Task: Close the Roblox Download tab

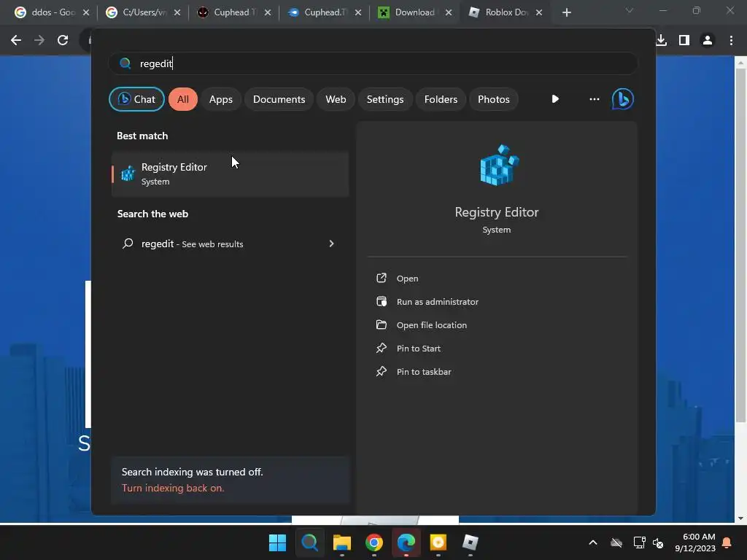Action: coord(539,12)
